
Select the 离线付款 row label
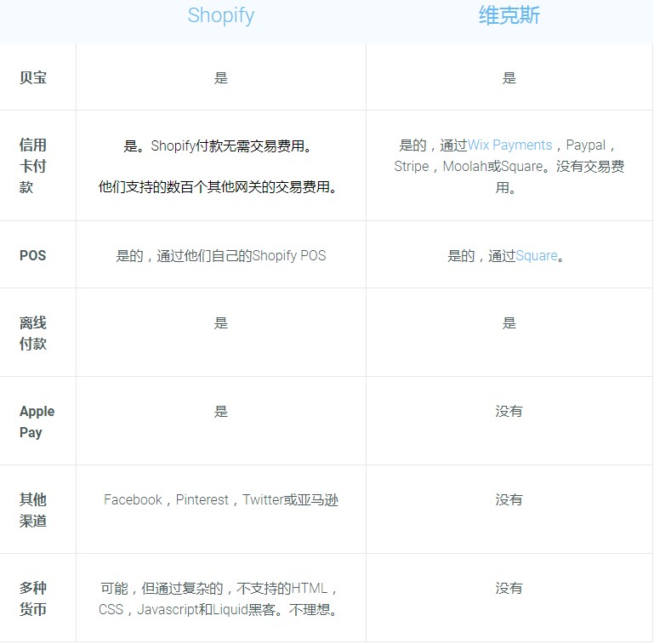click(x=33, y=333)
